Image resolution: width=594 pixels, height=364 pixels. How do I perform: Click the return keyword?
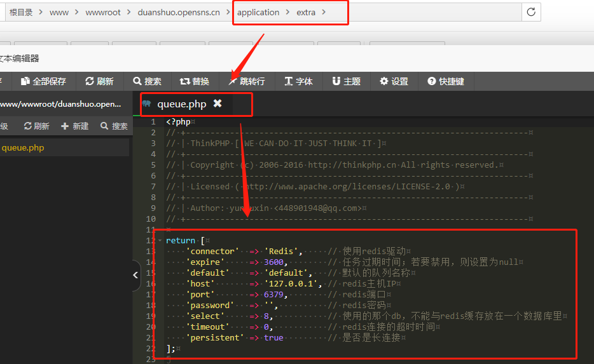tap(181, 240)
